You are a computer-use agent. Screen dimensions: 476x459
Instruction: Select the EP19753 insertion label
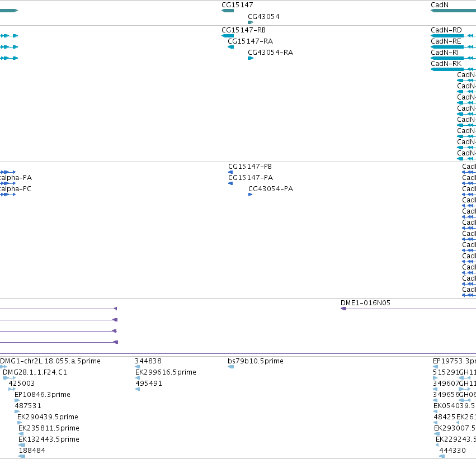click(x=454, y=361)
